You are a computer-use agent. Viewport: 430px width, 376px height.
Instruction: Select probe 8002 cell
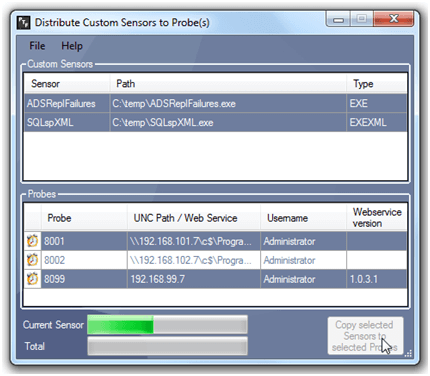(84, 260)
